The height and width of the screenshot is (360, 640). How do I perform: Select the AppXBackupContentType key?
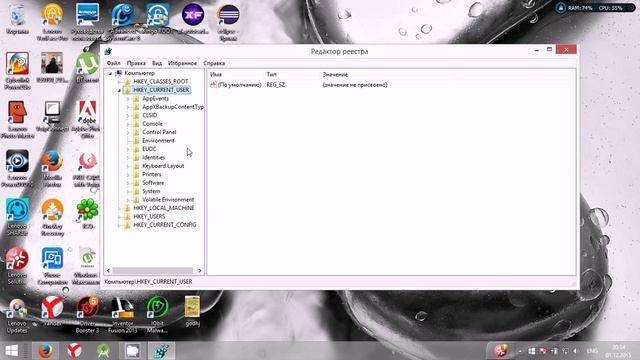click(173, 107)
